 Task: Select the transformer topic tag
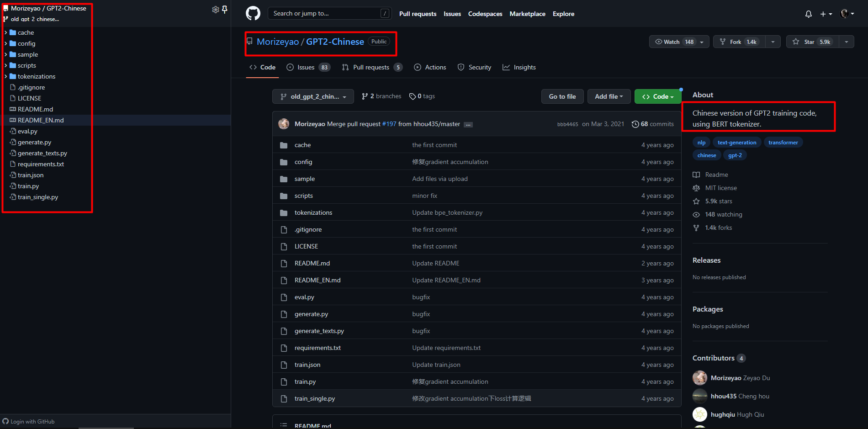(x=783, y=143)
